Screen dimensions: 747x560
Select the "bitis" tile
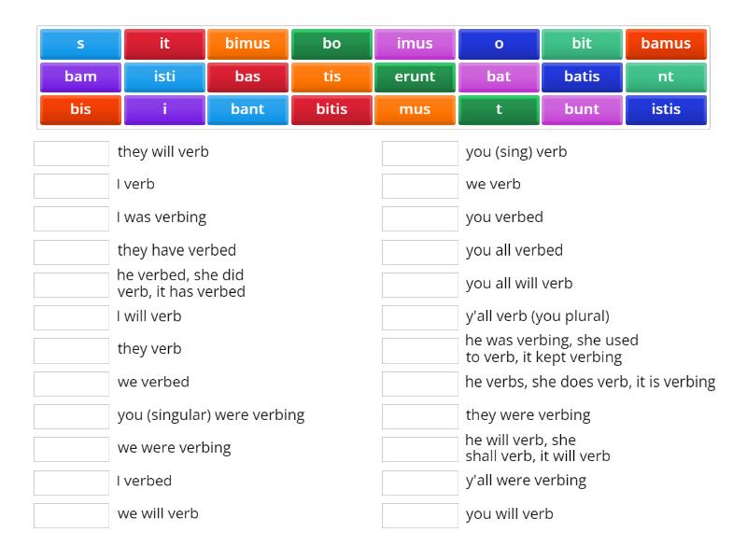click(x=331, y=110)
